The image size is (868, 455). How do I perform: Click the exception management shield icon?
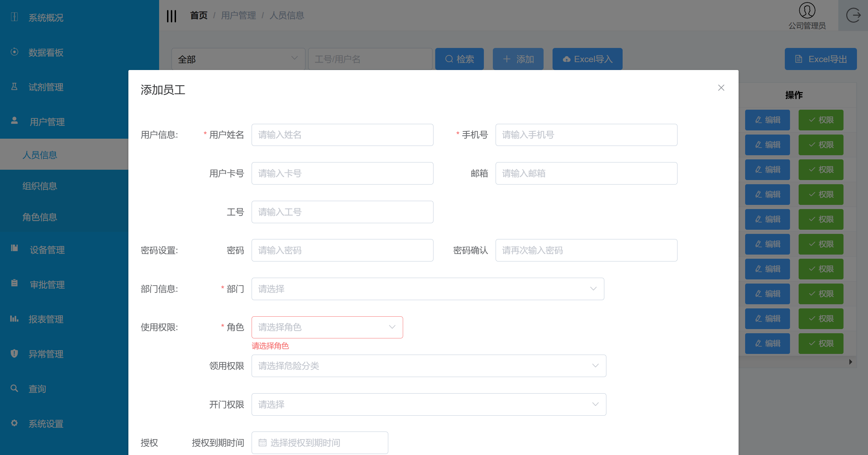coord(14,354)
